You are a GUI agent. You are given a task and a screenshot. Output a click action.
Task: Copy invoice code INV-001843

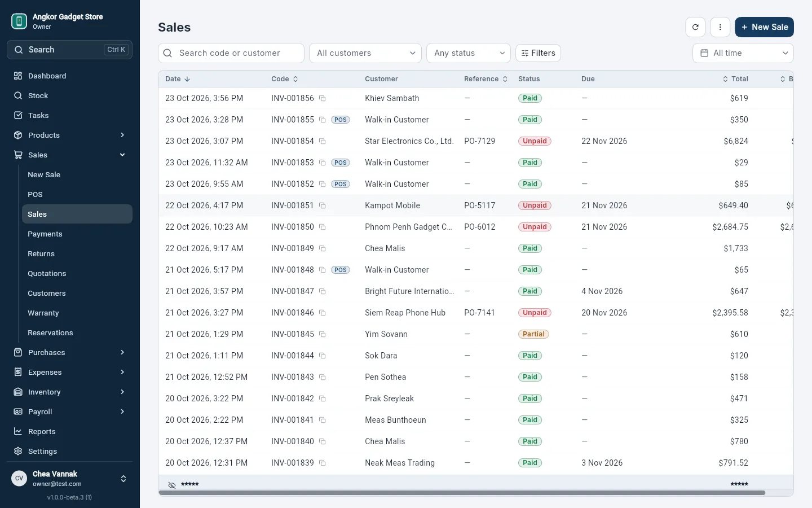323,377
